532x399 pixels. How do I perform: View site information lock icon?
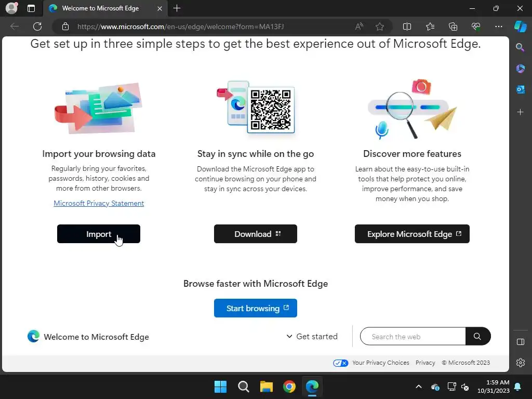pos(65,26)
